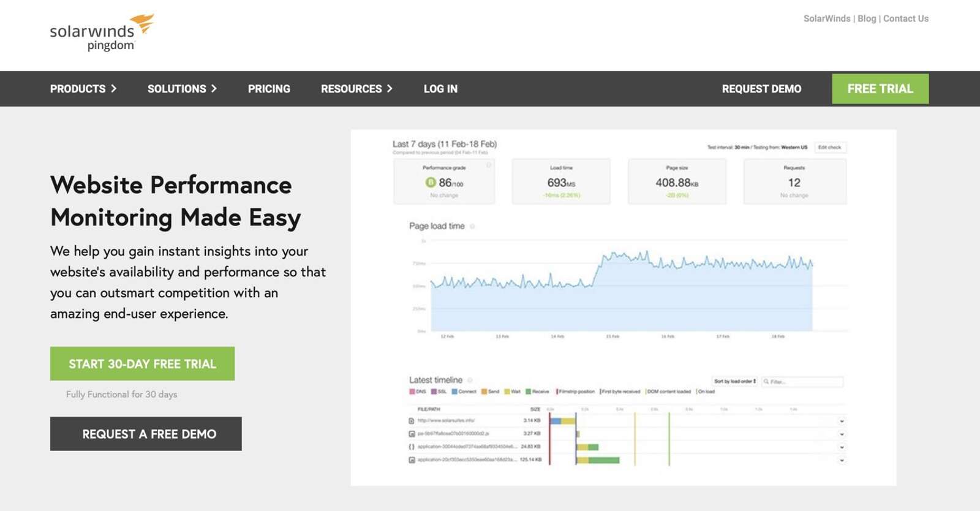The image size is (980, 511).
Task: Click the DNS legend color swatch
Action: pos(412,392)
